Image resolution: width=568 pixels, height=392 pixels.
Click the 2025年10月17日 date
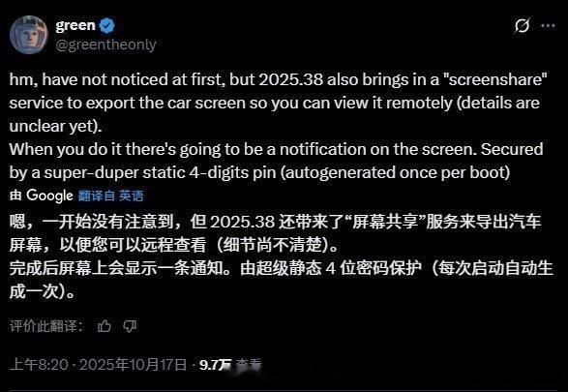(133, 364)
